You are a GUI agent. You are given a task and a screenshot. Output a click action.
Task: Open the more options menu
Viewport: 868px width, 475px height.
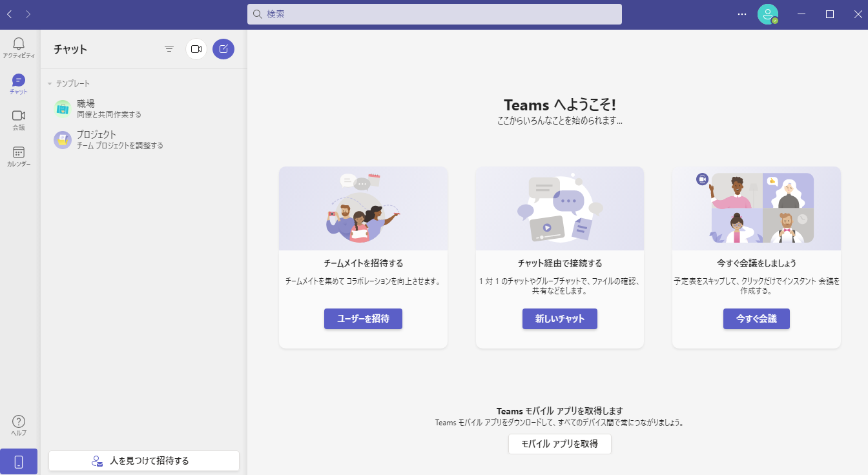pyautogui.click(x=741, y=14)
